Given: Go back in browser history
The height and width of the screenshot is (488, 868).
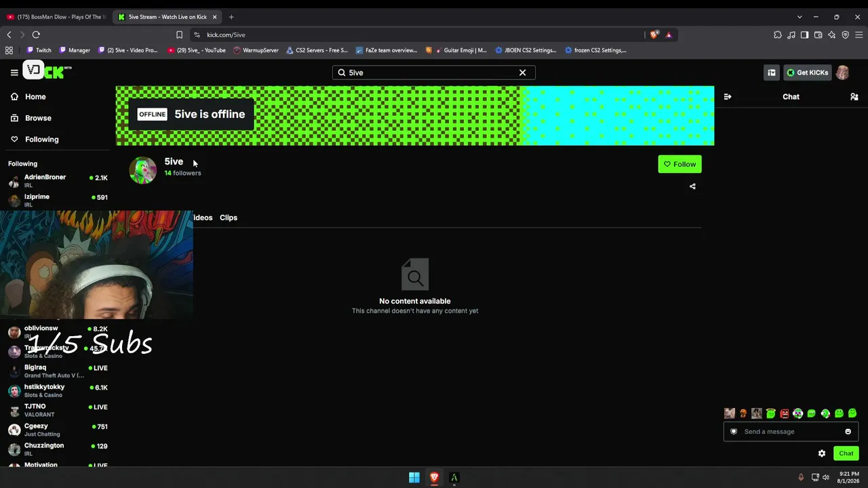Looking at the screenshot, I should (9, 35).
